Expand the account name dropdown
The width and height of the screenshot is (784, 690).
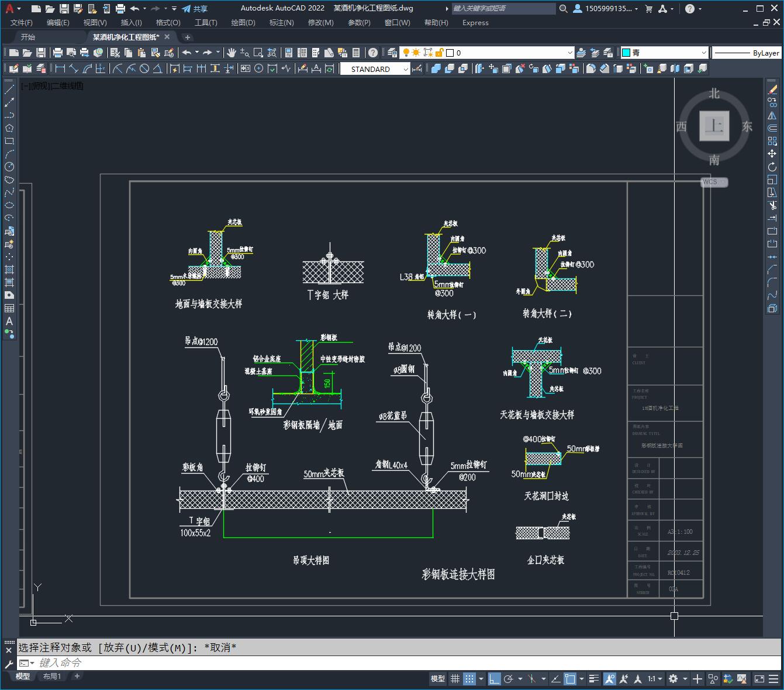[x=637, y=9]
